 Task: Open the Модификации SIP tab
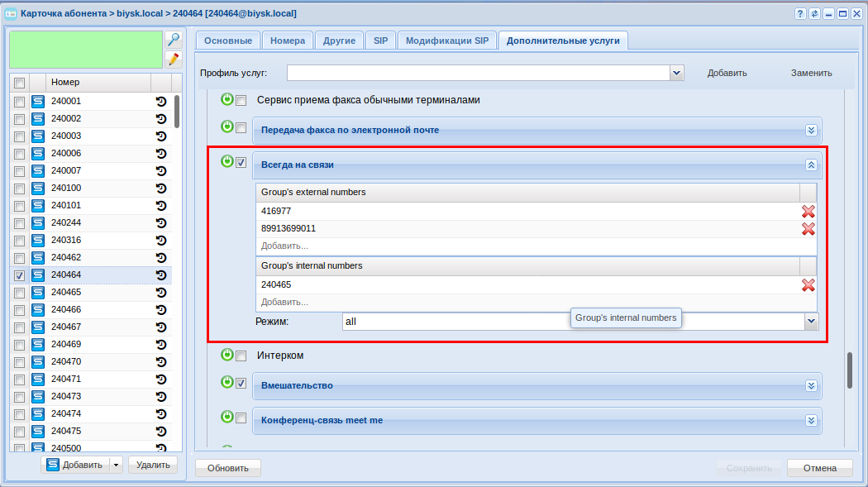[x=447, y=41]
